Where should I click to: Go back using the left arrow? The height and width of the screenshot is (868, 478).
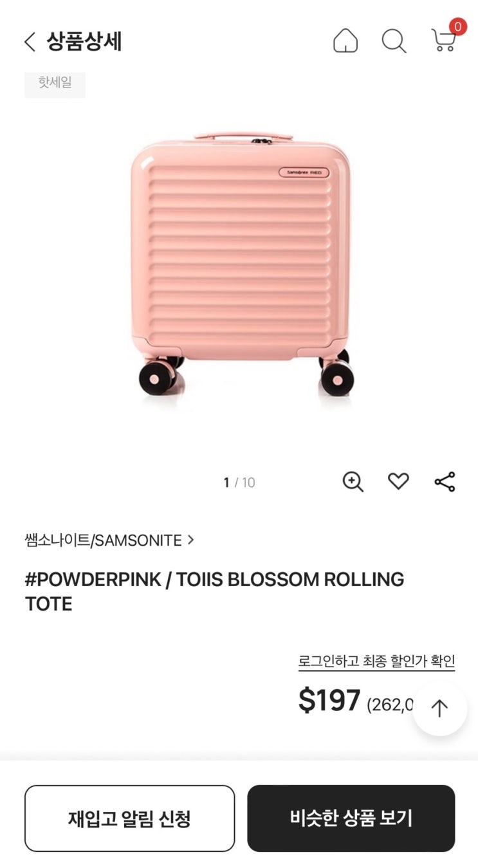click(30, 42)
